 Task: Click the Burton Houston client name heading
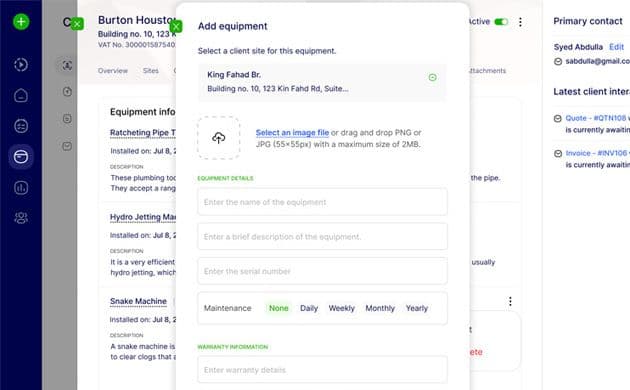click(137, 20)
